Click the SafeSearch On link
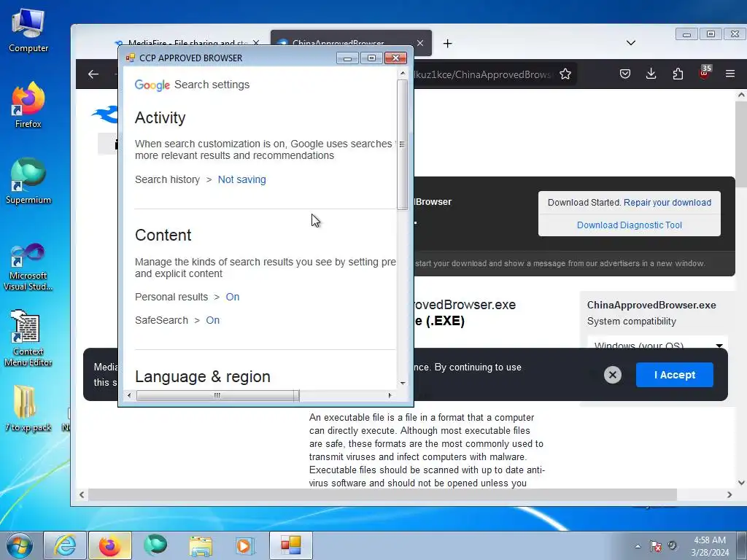 coord(212,320)
